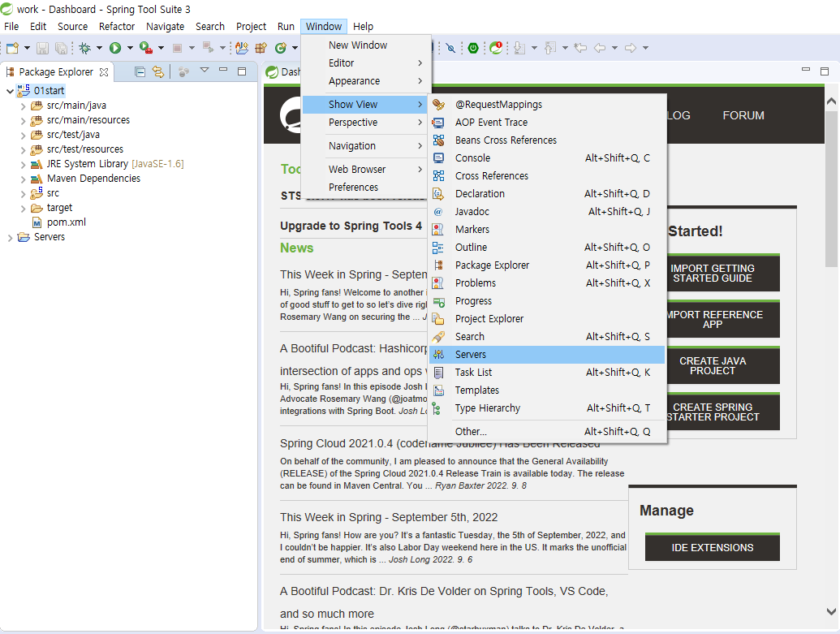Select pom.xml in Package Explorer
Viewport: 840px width, 634px height.
click(x=66, y=222)
